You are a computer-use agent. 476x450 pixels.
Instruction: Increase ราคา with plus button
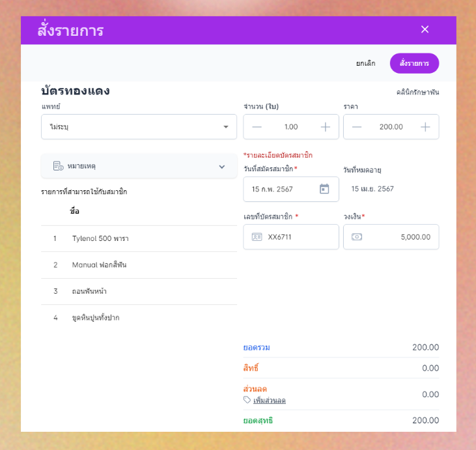coord(425,127)
